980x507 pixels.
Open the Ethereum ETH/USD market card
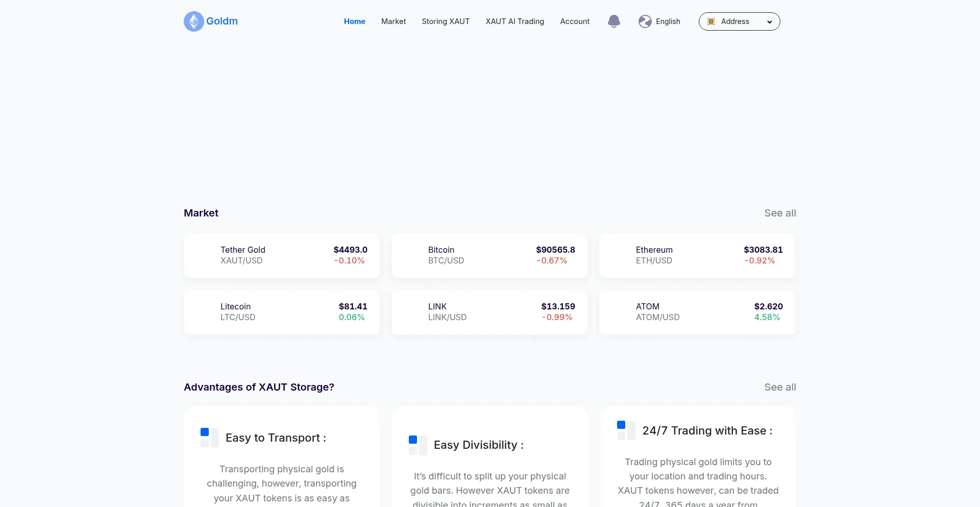click(697, 256)
